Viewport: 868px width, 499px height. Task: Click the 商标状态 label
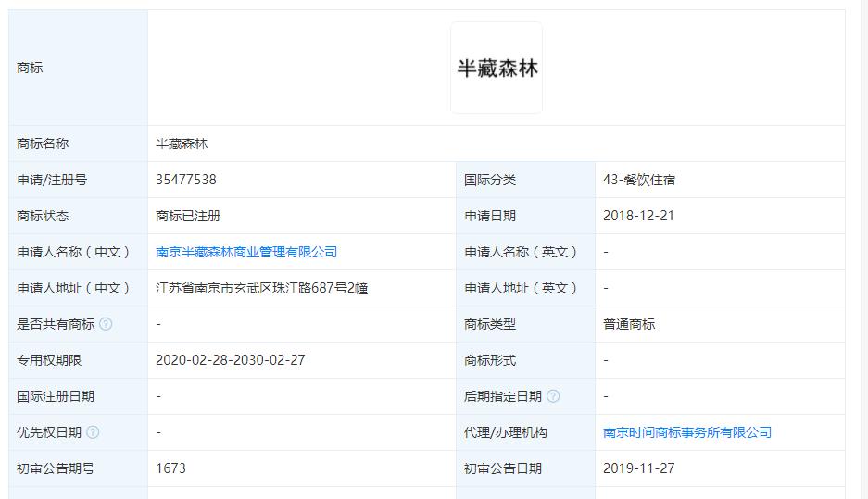click(x=43, y=216)
